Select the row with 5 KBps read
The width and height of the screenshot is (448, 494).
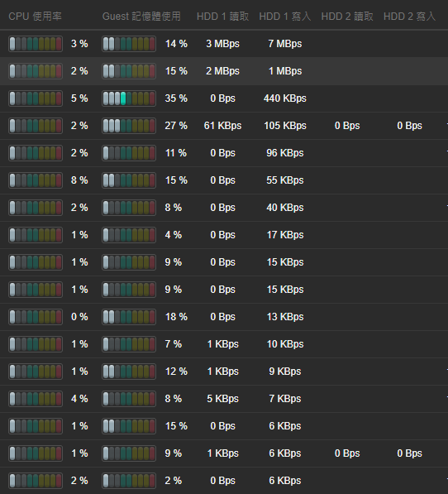224,399
